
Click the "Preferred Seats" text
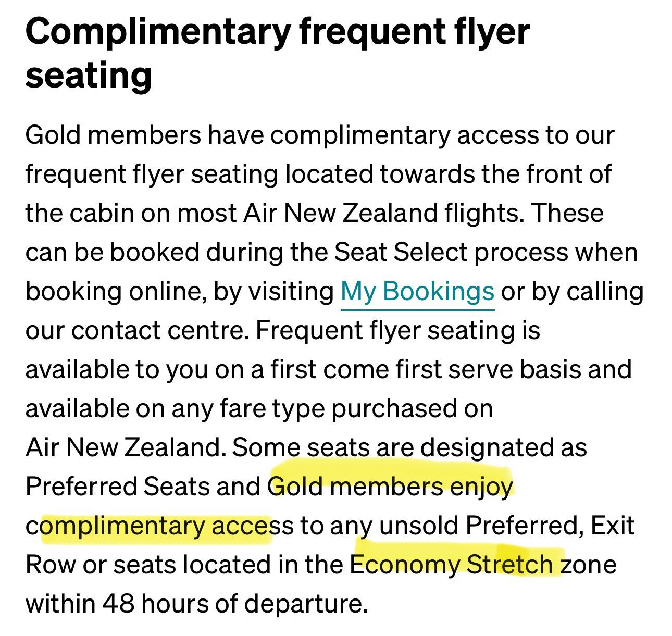pyautogui.click(x=116, y=487)
